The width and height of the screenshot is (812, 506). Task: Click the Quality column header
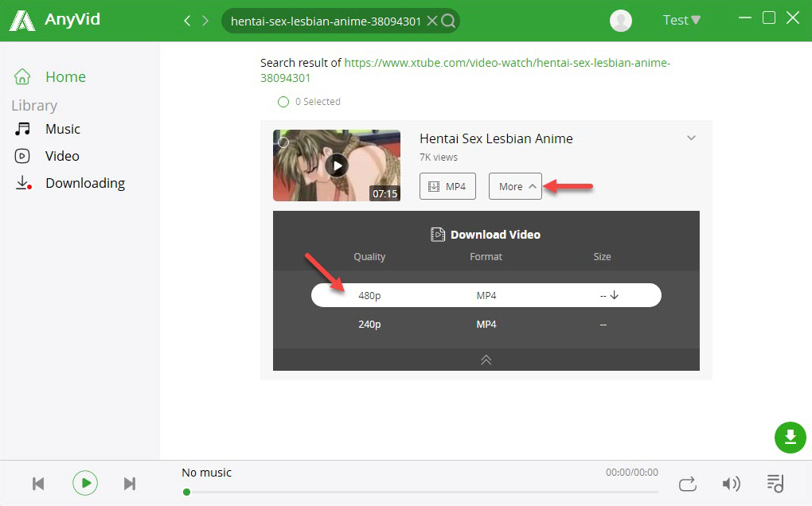369,257
